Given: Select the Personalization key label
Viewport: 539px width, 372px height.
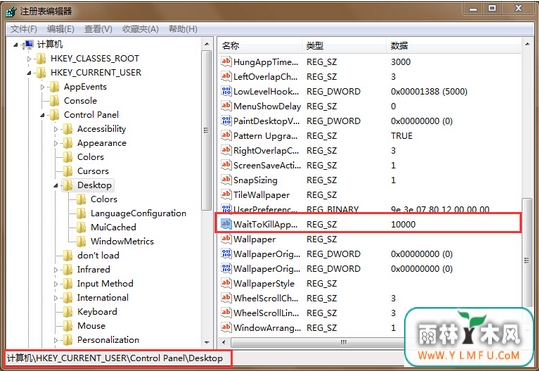Looking at the screenshot, I should point(108,340).
